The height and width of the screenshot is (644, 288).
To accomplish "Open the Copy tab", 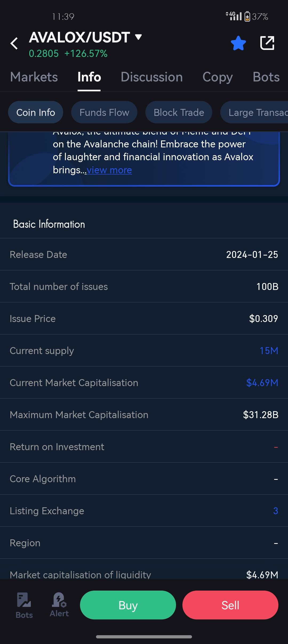I will click(x=218, y=77).
